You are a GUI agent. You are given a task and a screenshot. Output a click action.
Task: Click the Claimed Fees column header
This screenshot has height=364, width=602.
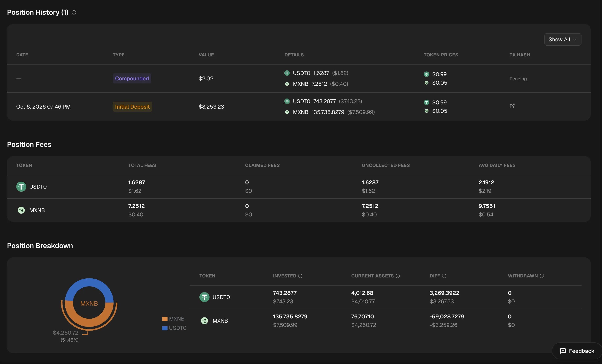click(x=262, y=165)
